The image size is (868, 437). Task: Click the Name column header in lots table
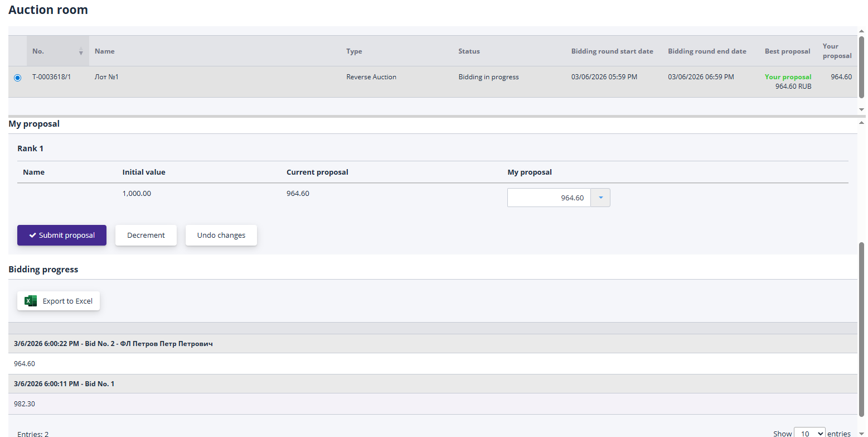click(x=105, y=51)
